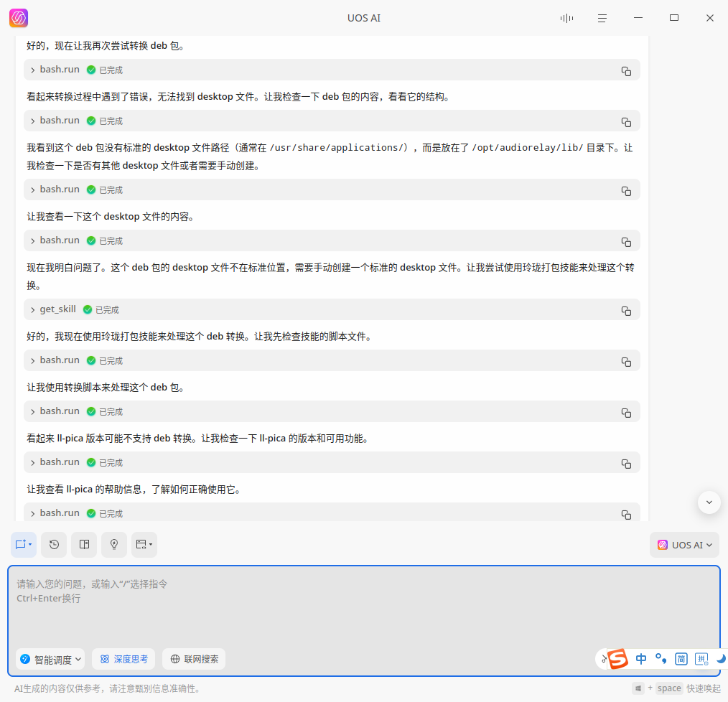
Task: Click the 'UOS AI' window title text
Action: [x=364, y=18]
